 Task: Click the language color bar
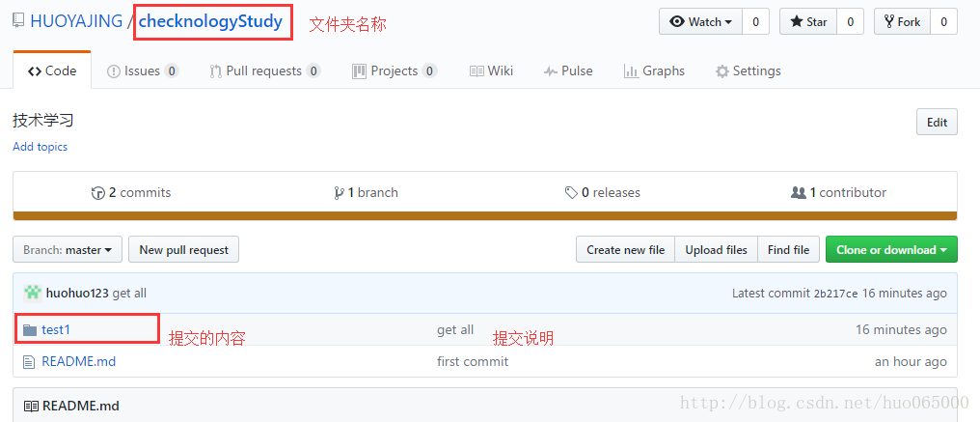(485, 216)
